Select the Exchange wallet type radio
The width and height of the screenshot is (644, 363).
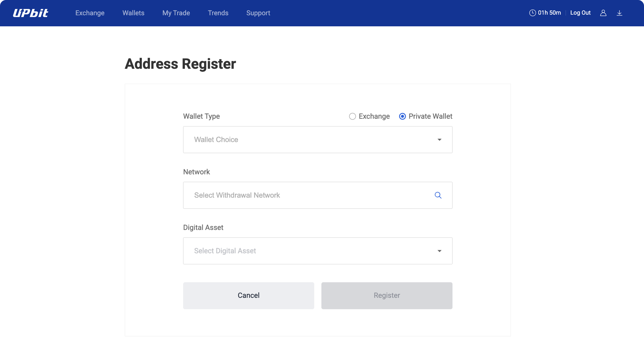point(353,116)
